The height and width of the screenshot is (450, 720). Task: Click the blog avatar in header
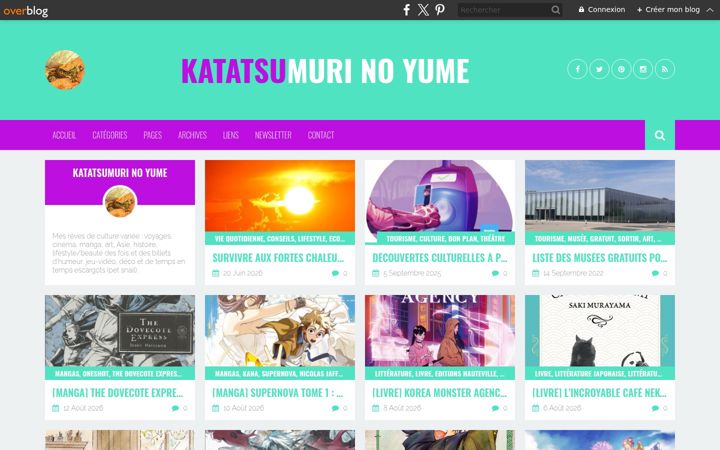click(x=65, y=70)
